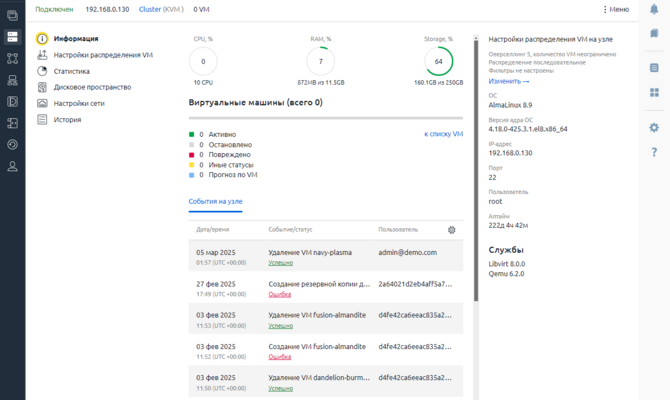Open events table column settings gear
The width and height of the screenshot is (670, 400).
tap(452, 230)
